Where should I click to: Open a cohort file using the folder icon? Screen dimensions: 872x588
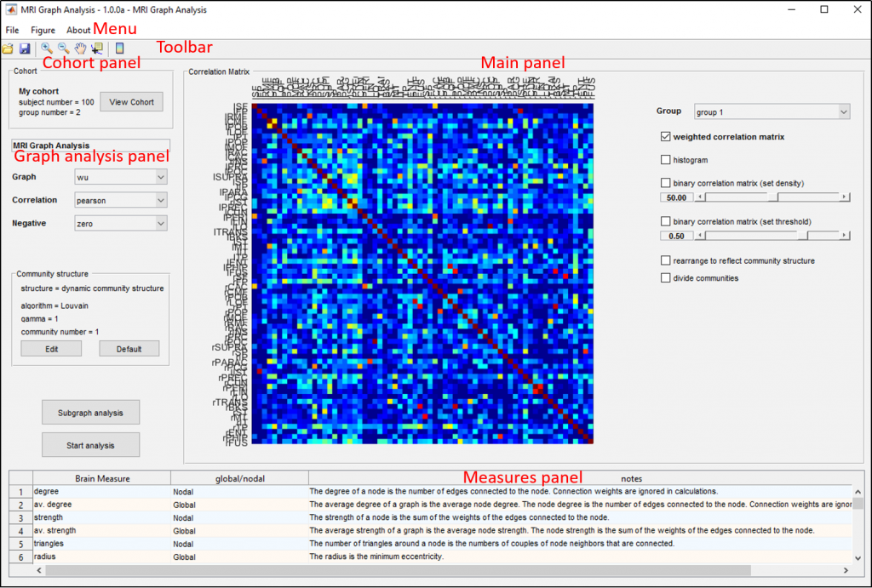[x=8, y=49]
